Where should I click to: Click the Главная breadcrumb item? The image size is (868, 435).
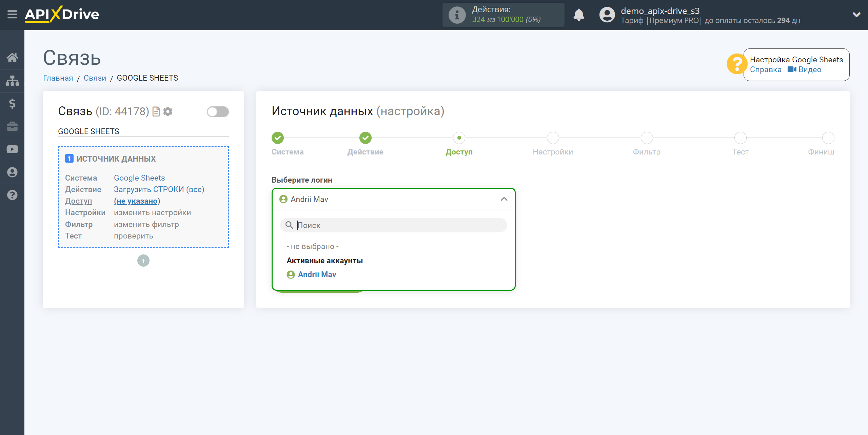[58, 78]
